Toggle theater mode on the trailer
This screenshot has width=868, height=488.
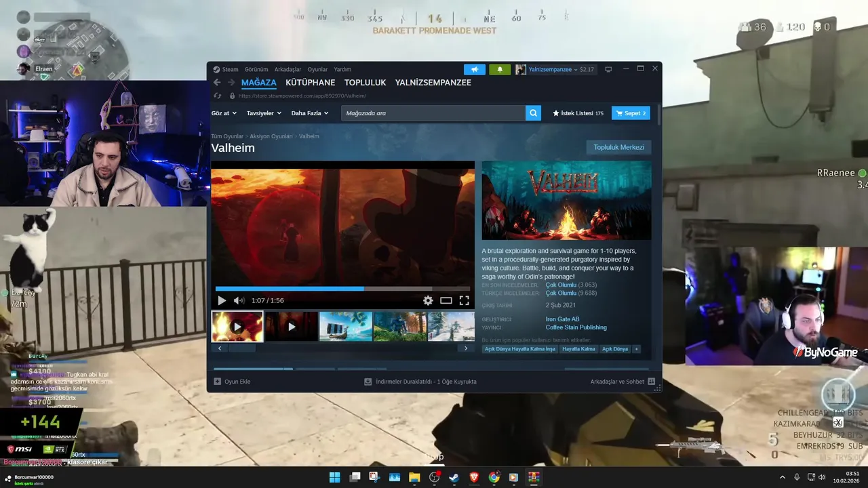446,300
